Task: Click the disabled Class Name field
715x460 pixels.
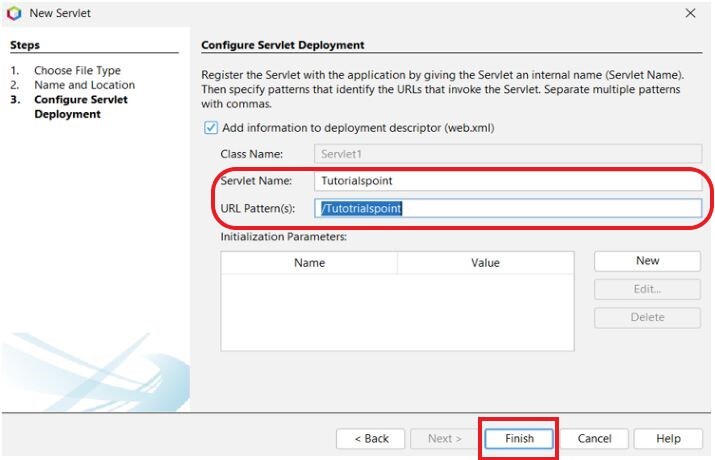Action: (x=507, y=154)
